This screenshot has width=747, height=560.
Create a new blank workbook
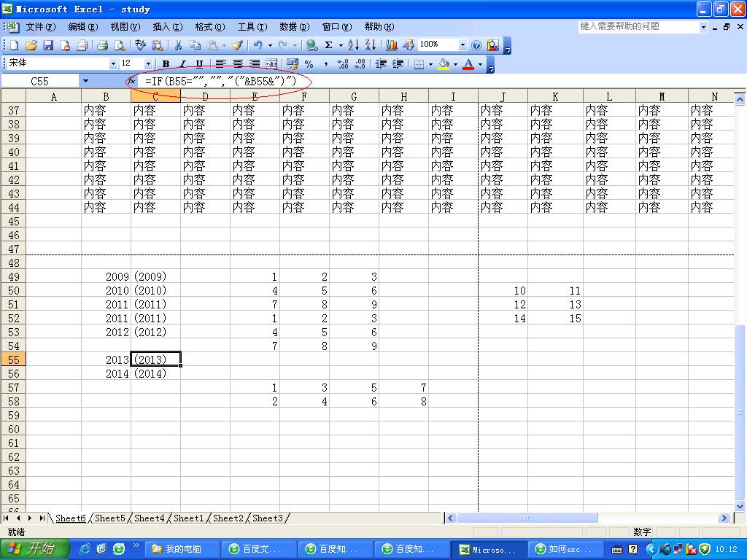coord(14,45)
